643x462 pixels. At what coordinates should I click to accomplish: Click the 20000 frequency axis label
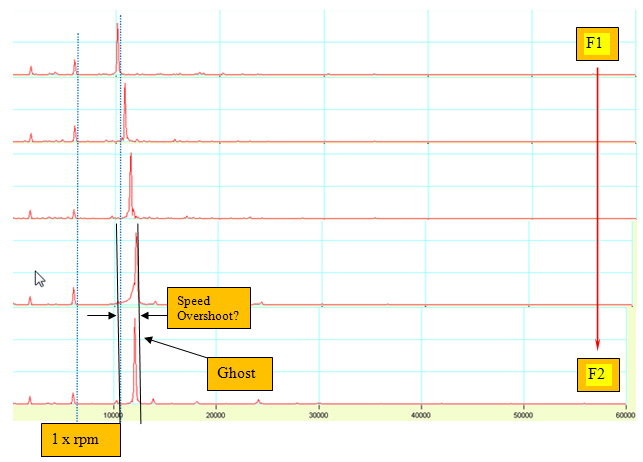point(216,415)
